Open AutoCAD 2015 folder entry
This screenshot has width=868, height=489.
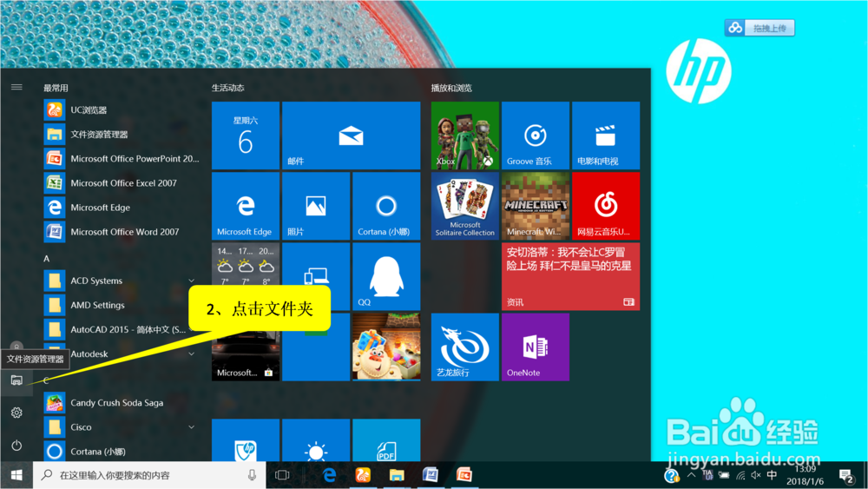click(121, 329)
